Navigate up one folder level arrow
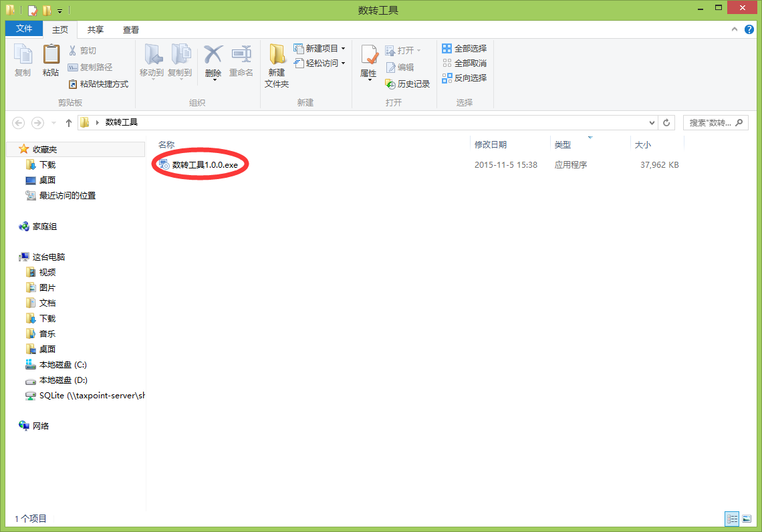The width and height of the screenshot is (762, 532). coord(68,122)
